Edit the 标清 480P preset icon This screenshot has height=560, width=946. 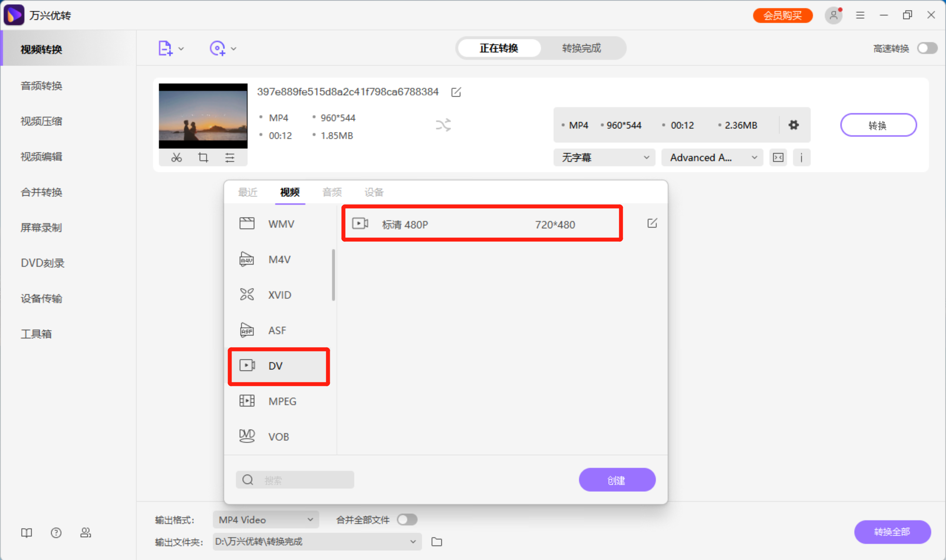[x=652, y=223]
